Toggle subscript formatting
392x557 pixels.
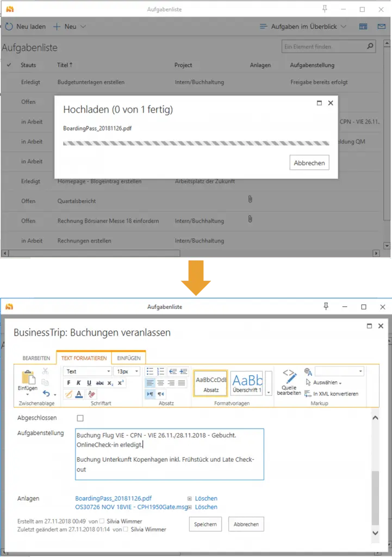pyautogui.click(x=110, y=383)
